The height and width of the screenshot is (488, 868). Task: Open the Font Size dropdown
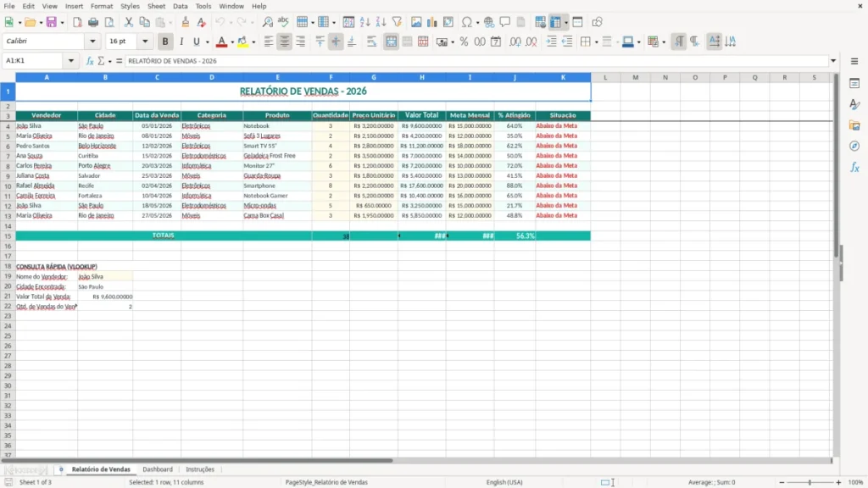[x=145, y=42]
